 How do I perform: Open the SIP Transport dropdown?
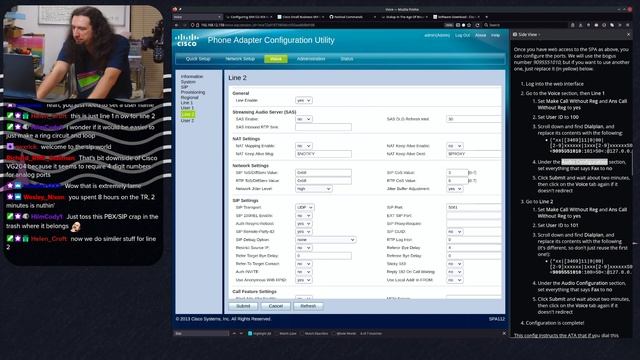click(x=304, y=207)
